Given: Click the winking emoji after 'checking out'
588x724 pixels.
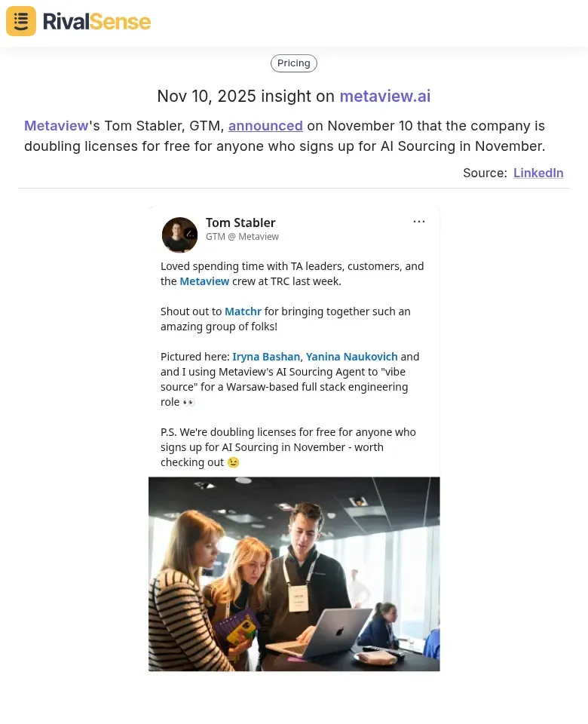Looking at the screenshot, I should tap(233, 462).
